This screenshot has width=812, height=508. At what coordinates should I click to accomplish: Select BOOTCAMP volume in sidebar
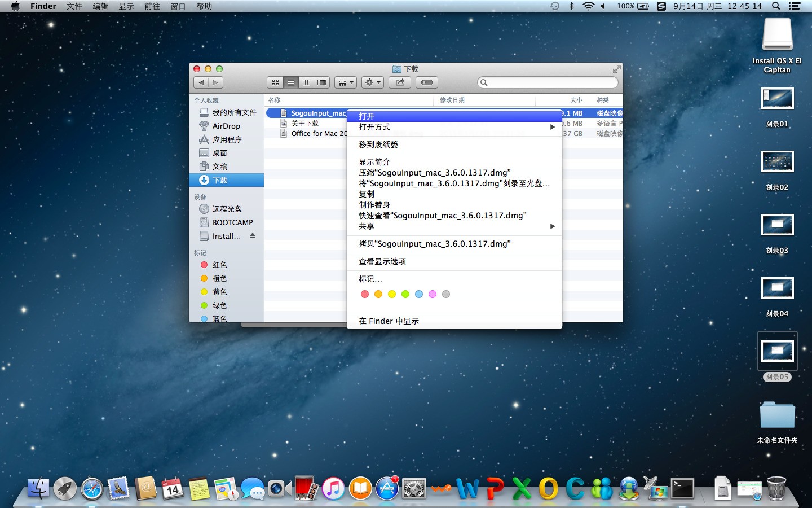(227, 222)
